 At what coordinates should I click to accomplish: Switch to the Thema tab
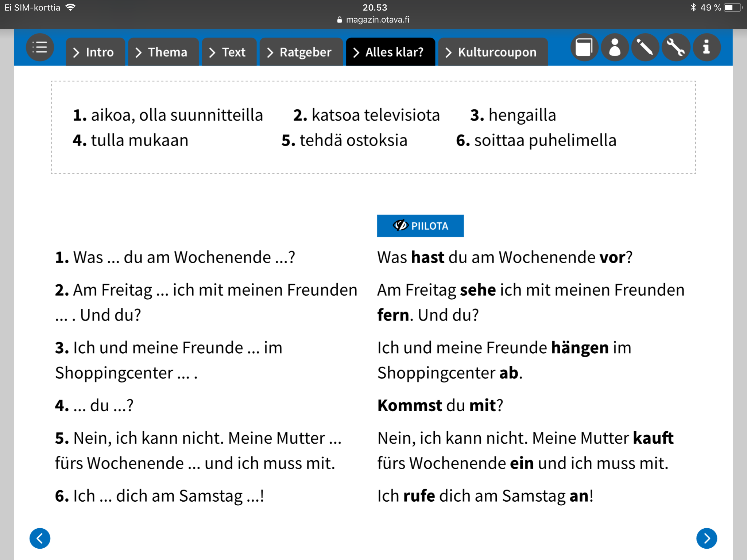[x=163, y=52]
